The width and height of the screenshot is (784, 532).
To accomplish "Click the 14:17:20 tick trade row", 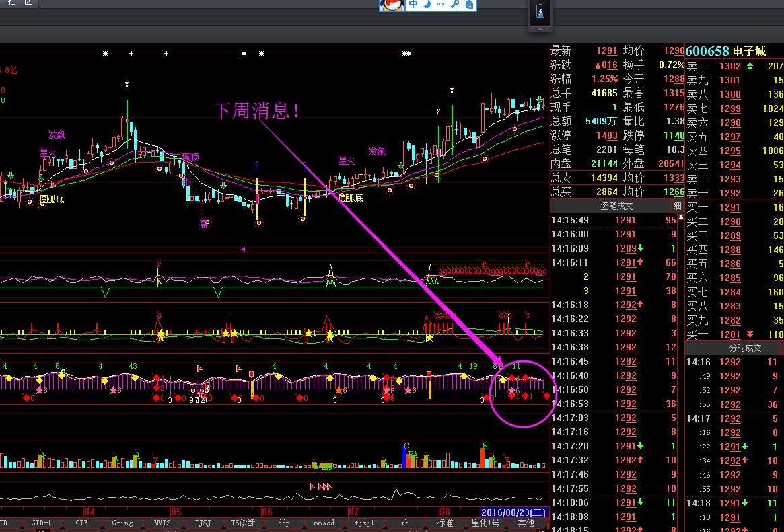I will pos(614,446).
